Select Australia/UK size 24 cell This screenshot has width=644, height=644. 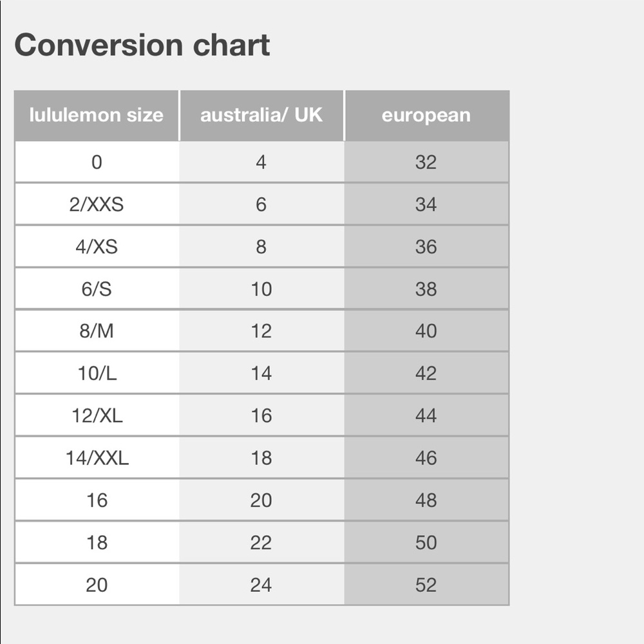(x=261, y=585)
